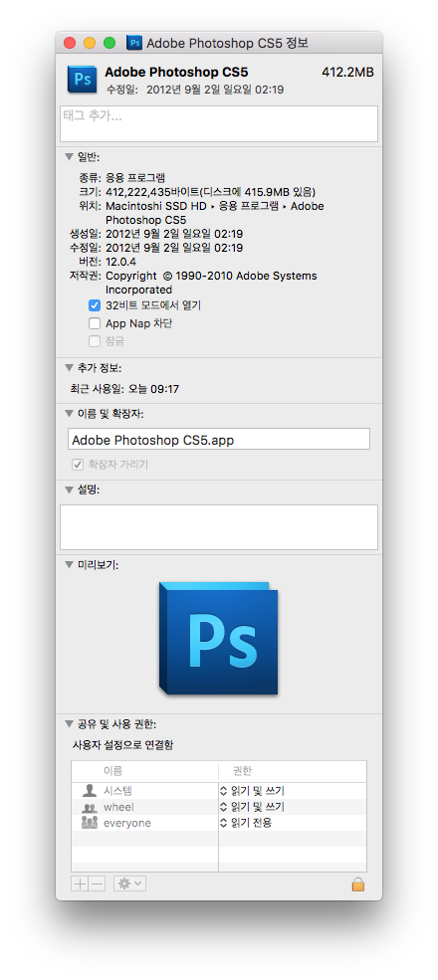Viewport: 438px width, 980px height.
Task: Click 최근 사용일 오늘 09:17 text
Action: (x=125, y=389)
